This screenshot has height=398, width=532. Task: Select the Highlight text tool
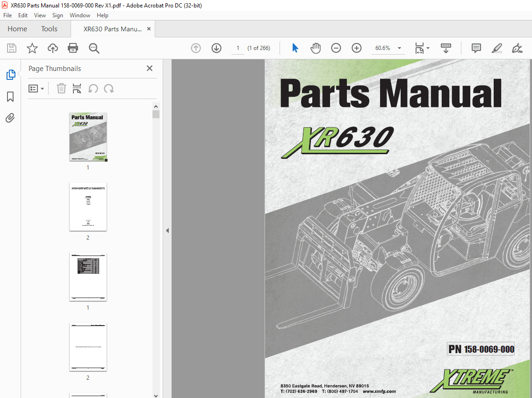point(496,48)
